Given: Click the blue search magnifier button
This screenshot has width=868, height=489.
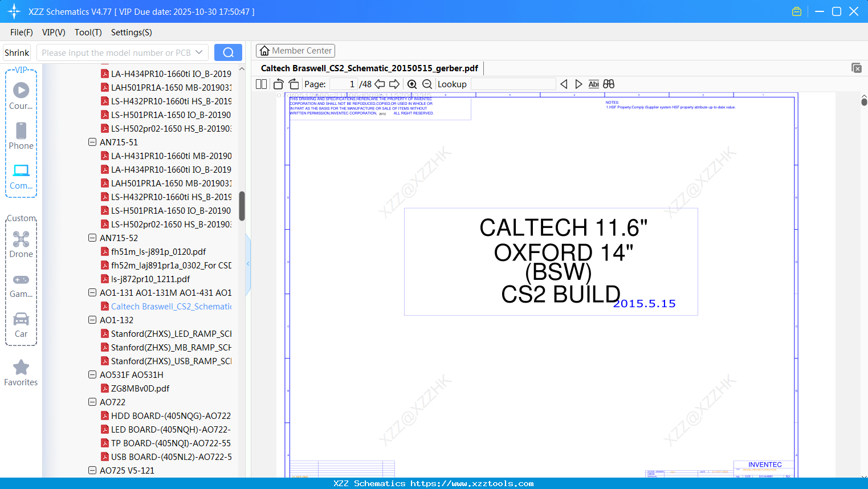Looking at the screenshot, I should 228,52.
